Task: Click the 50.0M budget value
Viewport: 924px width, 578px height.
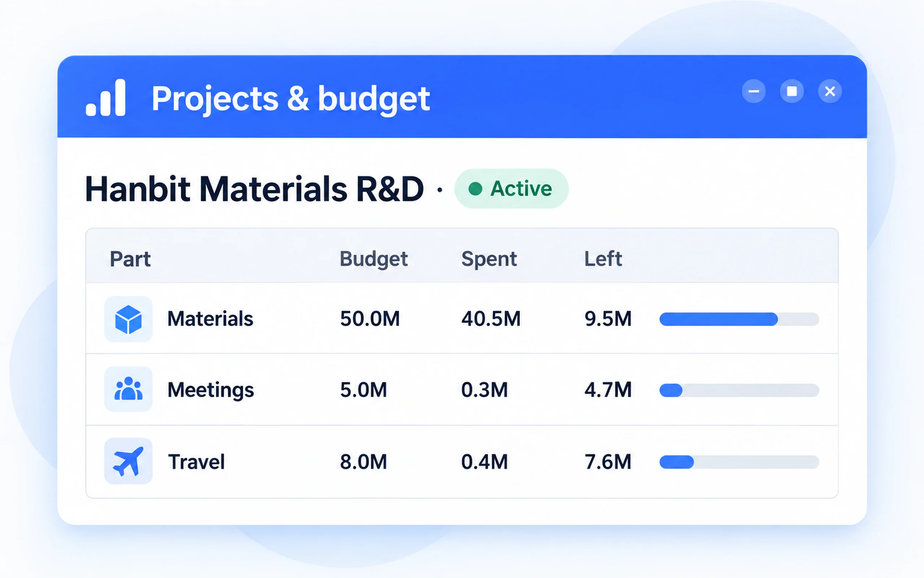Action: pyautogui.click(x=370, y=319)
